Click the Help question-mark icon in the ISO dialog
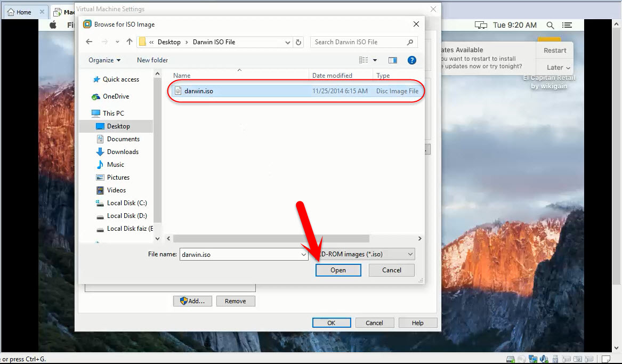This screenshot has width=622, height=364. [x=412, y=60]
